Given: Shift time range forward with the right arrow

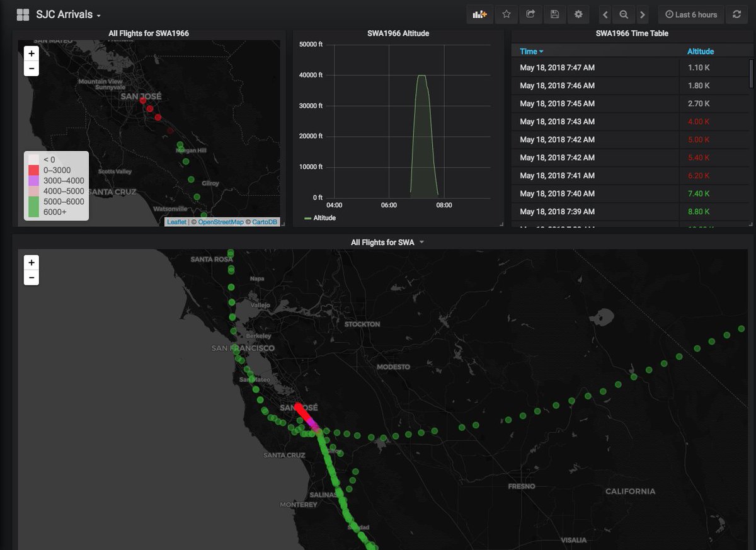Looking at the screenshot, I should pos(642,14).
